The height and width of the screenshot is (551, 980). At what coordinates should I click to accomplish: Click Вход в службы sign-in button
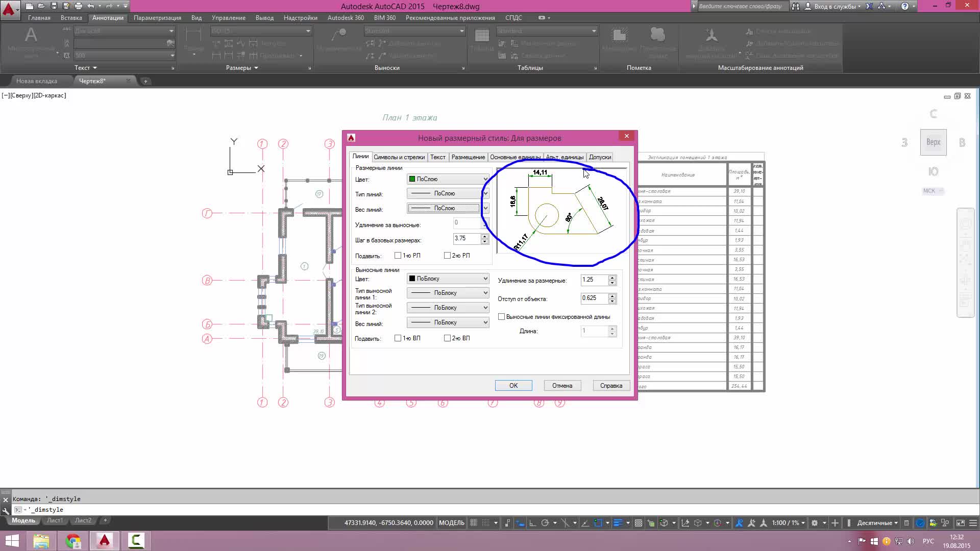coord(835,6)
